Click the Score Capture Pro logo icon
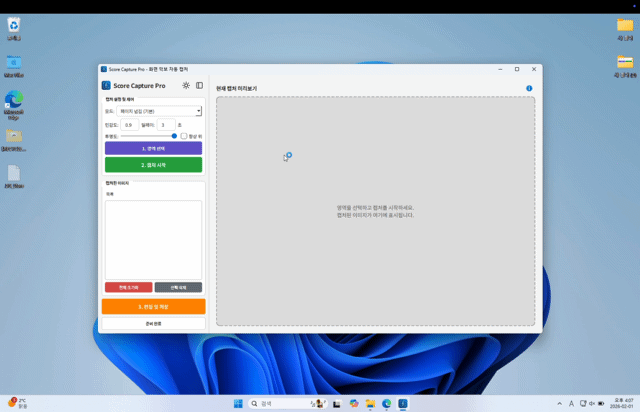Screen dimensions: 640x412 click(107, 86)
